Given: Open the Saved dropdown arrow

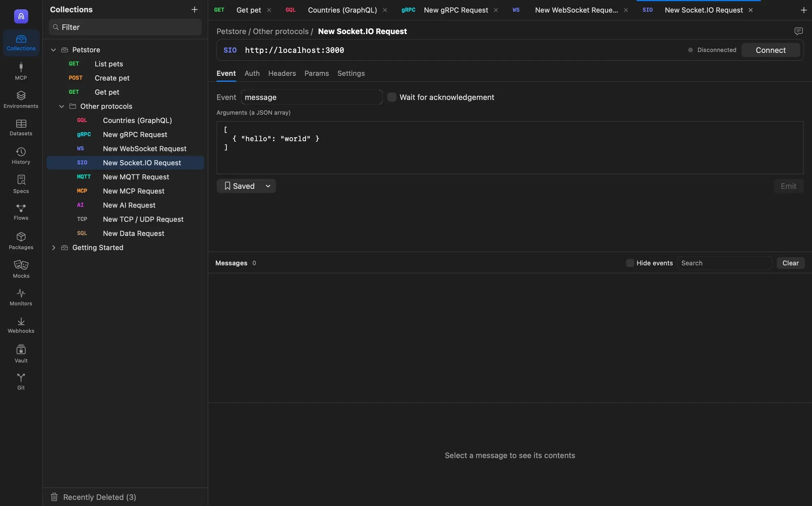Looking at the screenshot, I should point(268,186).
